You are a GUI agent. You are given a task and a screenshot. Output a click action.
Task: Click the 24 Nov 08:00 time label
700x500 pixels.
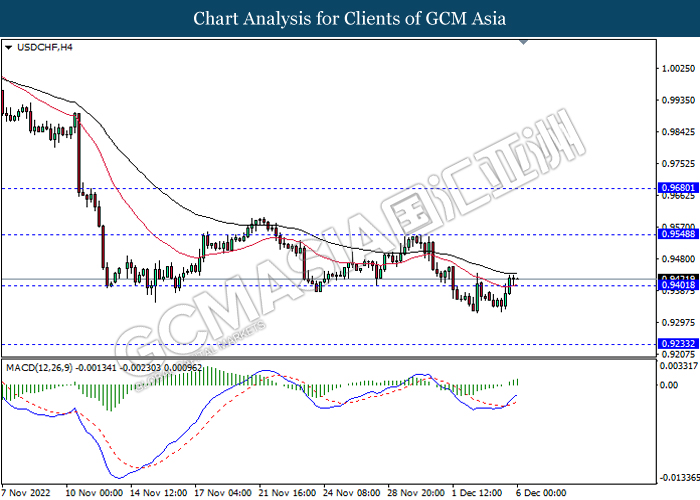pos(352,493)
